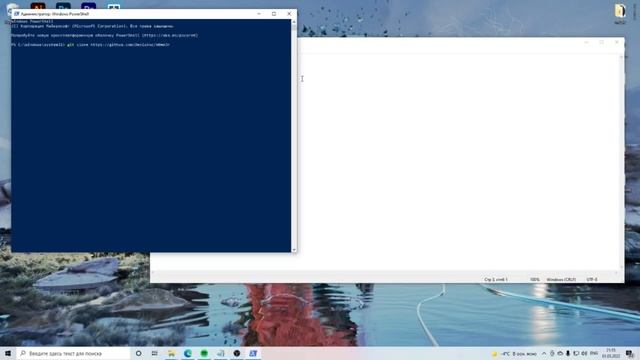Click PowerShell scrollbar up arrow

tap(294, 22)
